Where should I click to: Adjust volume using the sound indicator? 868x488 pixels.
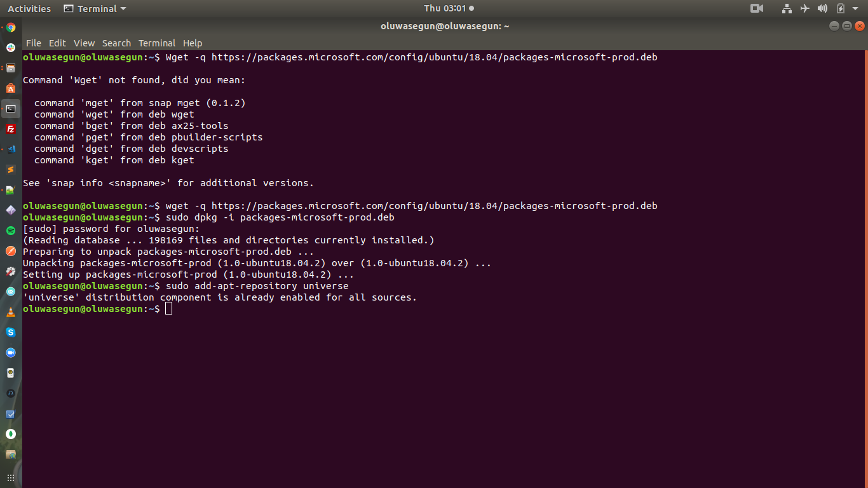tap(822, 8)
